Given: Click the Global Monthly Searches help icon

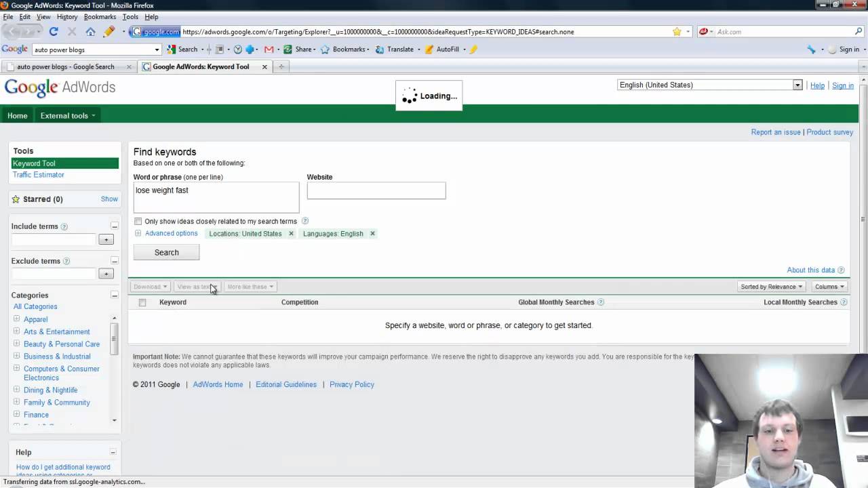Looking at the screenshot, I should tap(601, 302).
